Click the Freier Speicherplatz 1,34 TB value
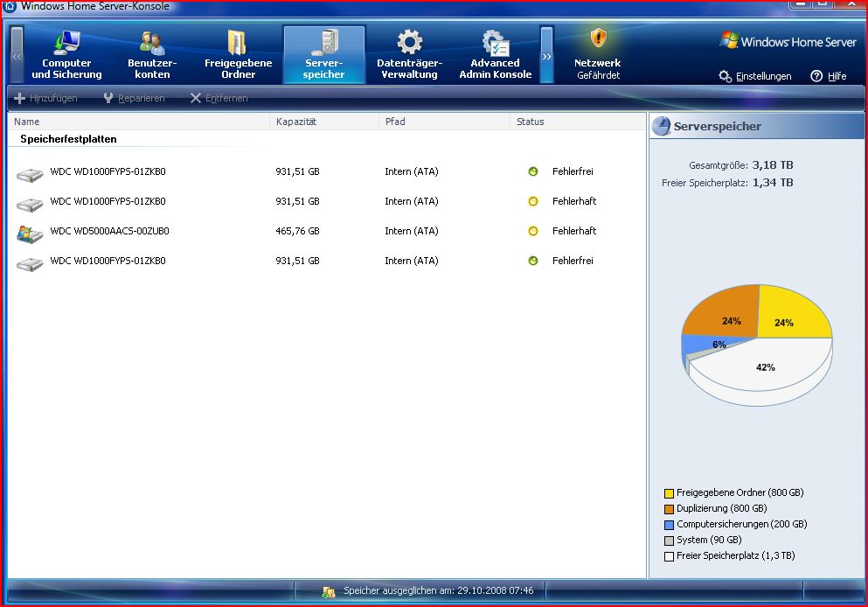 coord(772,182)
